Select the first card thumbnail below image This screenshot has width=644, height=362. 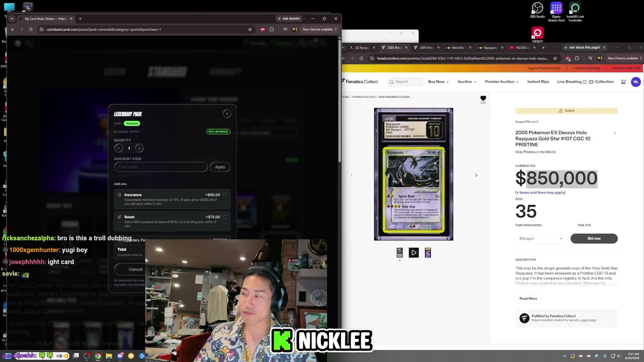(399, 252)
